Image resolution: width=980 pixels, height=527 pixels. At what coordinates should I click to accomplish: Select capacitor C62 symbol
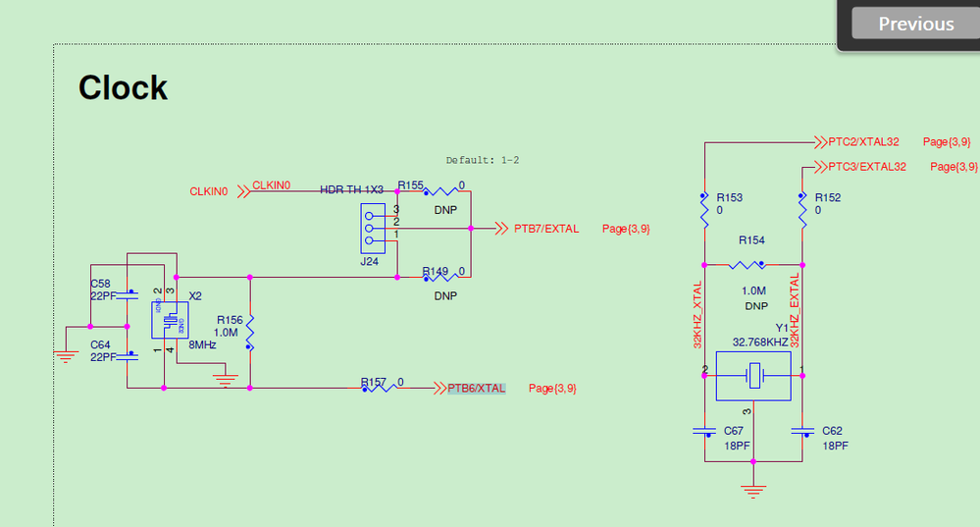pyautogui.click(x=802, y=432)
